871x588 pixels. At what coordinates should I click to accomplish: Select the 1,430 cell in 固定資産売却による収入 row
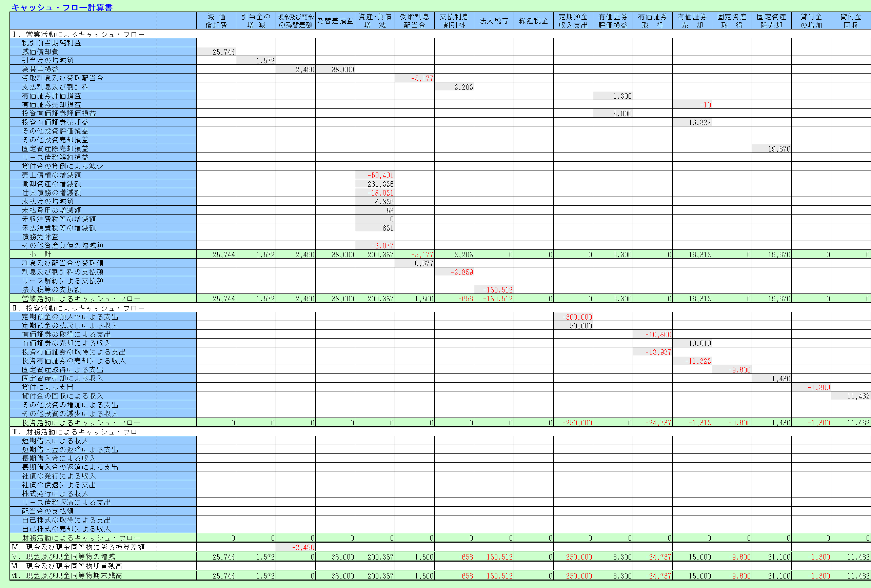tap(772, 378)
